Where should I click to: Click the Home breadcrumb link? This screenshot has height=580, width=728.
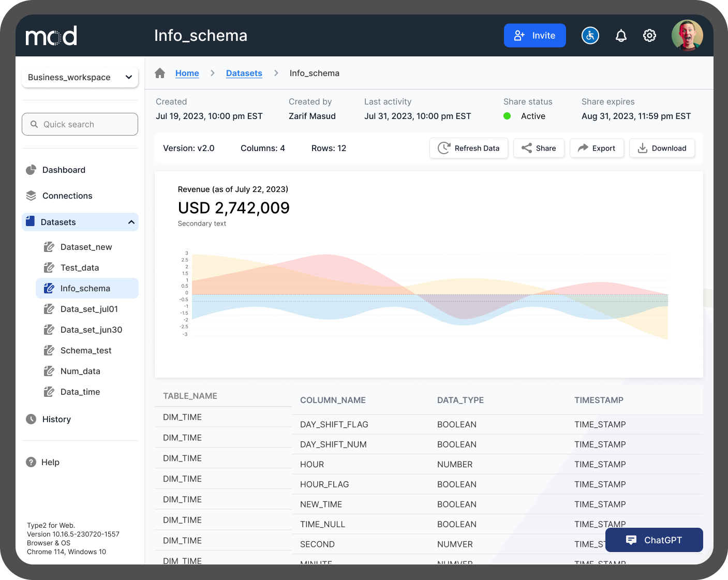coord(187,73)
